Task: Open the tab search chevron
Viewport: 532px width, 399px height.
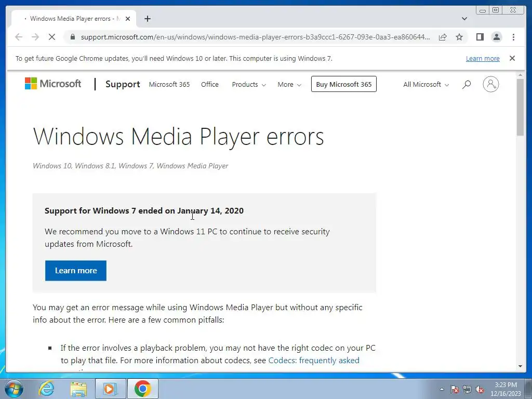Action: (464, 19)
